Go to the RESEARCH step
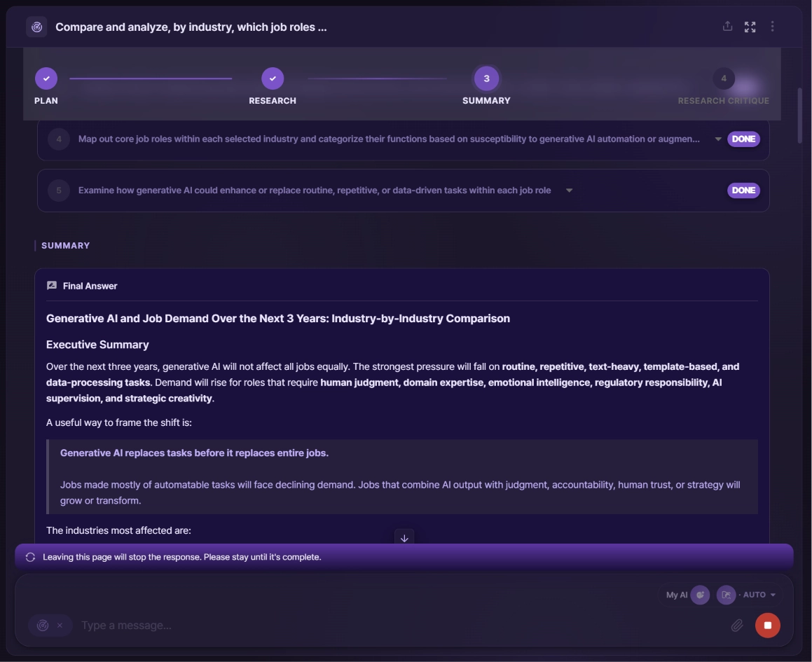The height and width of the screenshot is (662, 812). (x=273, y=78)
